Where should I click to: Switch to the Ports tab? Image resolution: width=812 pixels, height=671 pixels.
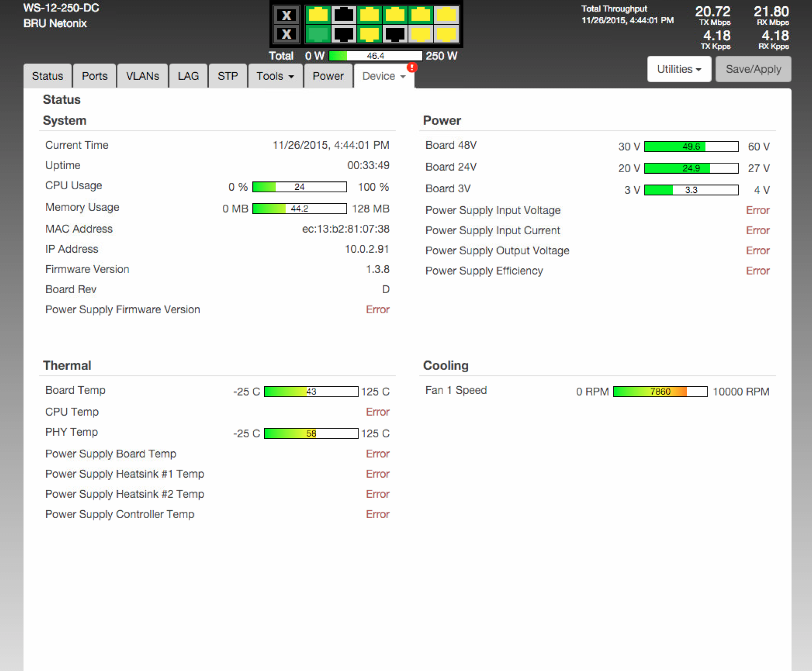(x=95, y=76)
